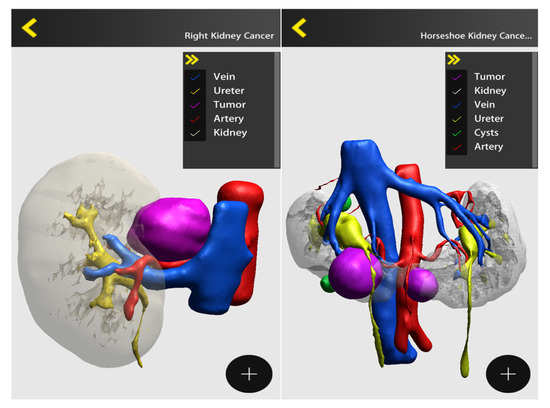This screenshot has width=550, height=408.
Task: Tap the plus button in Right Kidney view
Action: [x=249, y=374]
